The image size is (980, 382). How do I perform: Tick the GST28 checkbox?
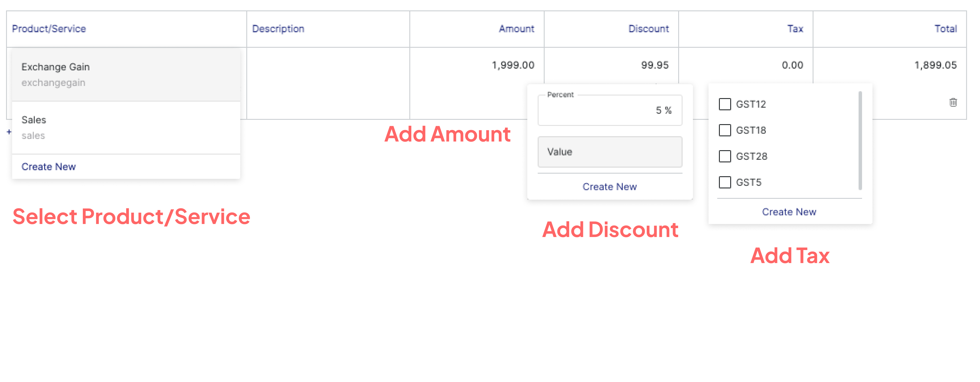(x=725, y=156)
